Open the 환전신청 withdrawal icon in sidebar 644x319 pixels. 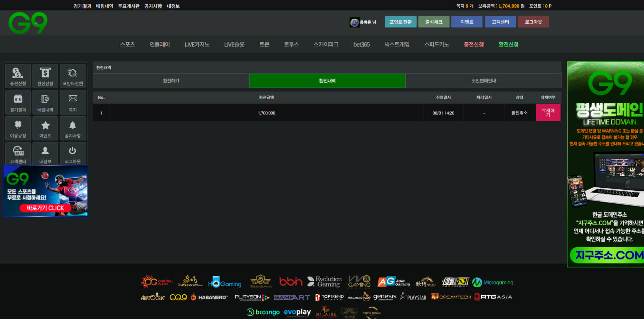pos(45,76)
